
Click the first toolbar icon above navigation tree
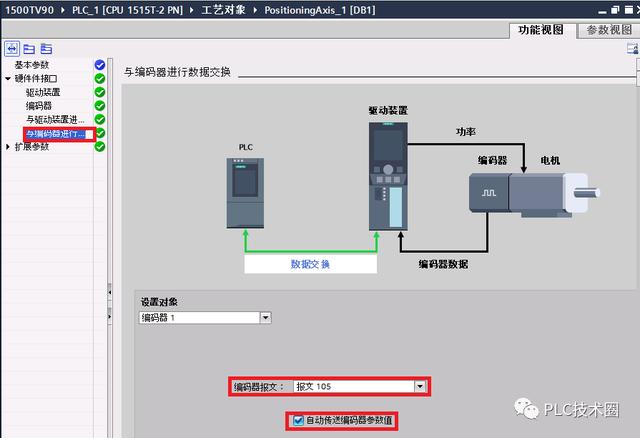tap(13, 48)
